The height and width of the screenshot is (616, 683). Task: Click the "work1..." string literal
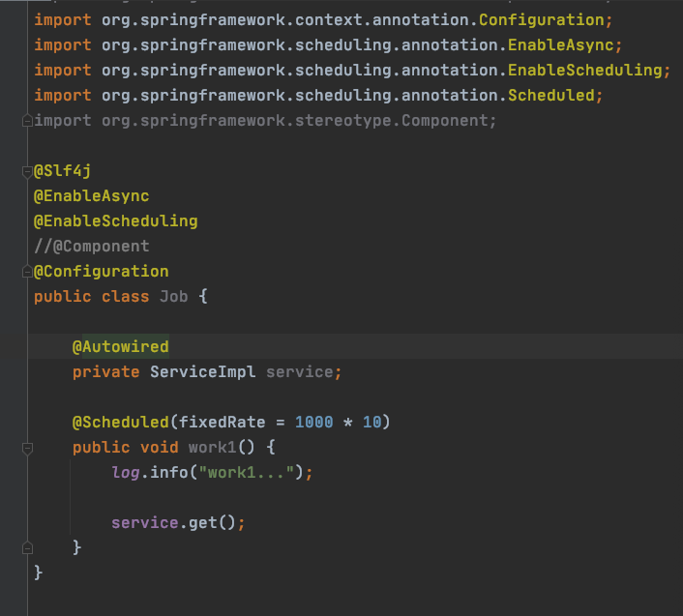pyautogui.click(x=246, y=473)
